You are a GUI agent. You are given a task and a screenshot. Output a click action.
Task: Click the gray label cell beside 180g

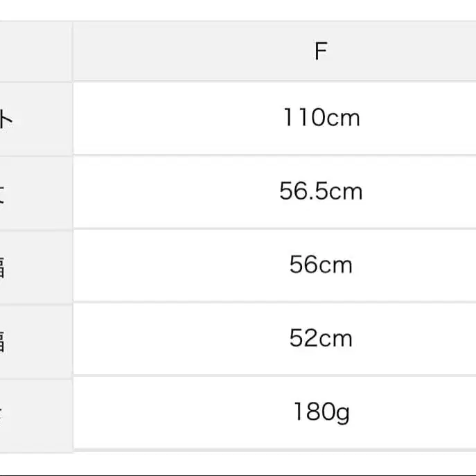pos(35,413)
